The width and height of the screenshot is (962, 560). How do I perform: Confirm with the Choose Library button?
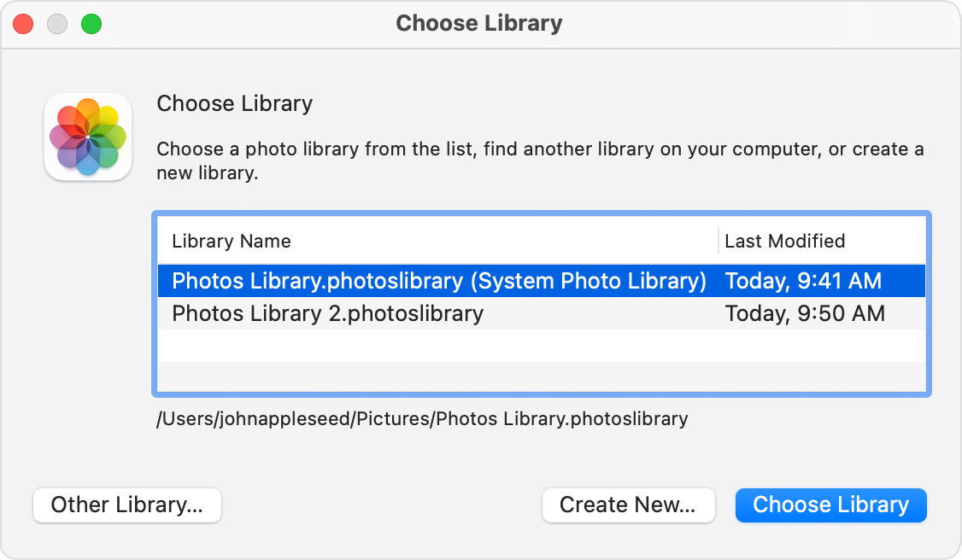830,505
